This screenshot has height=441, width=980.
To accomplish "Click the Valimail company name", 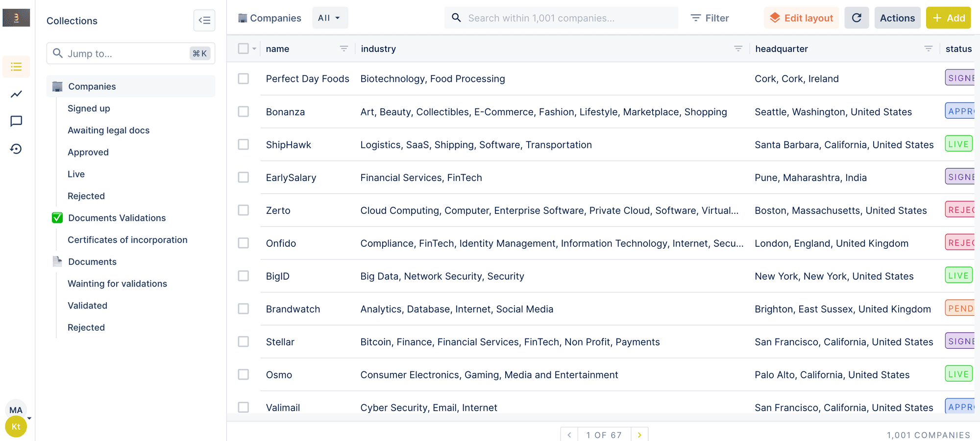I will (x=283, y=408).
